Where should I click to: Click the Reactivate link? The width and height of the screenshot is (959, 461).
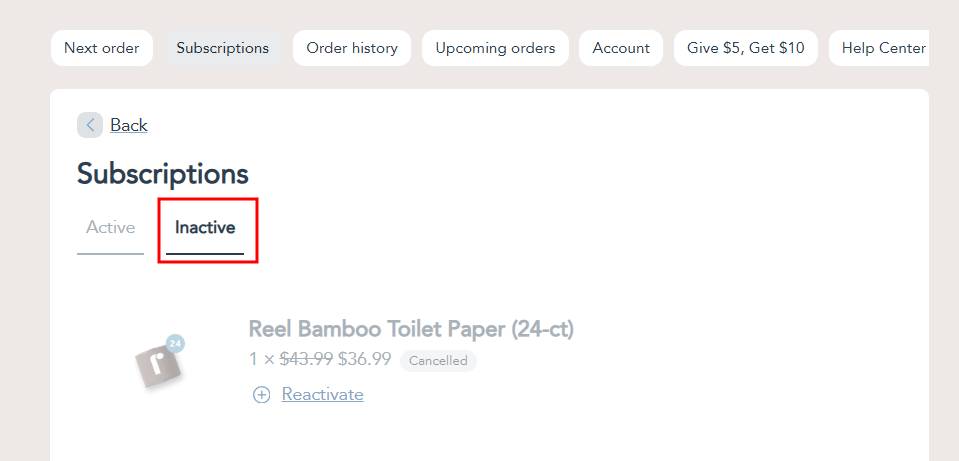point(322,395)
